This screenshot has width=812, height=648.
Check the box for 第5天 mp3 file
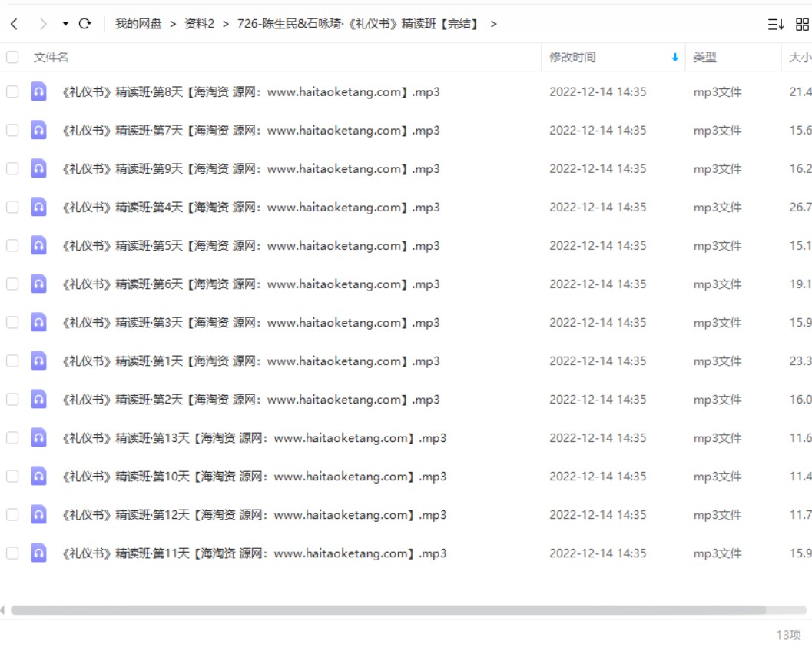point(12,245)
